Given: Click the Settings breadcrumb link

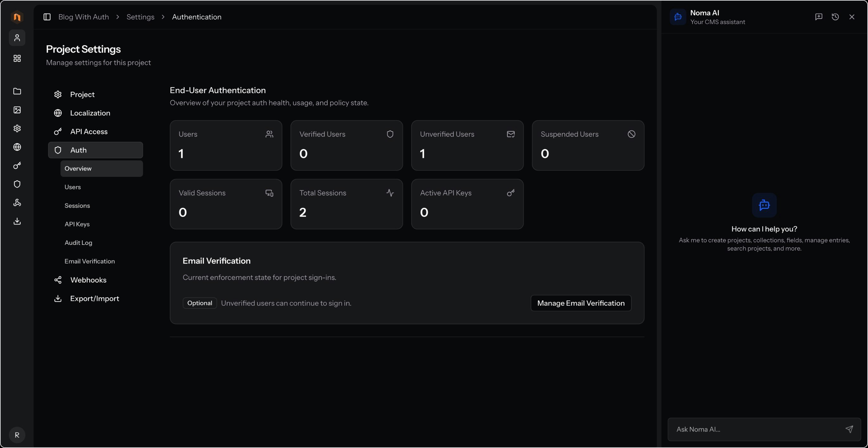Looking at the screenshot, I should click(140, 17).
